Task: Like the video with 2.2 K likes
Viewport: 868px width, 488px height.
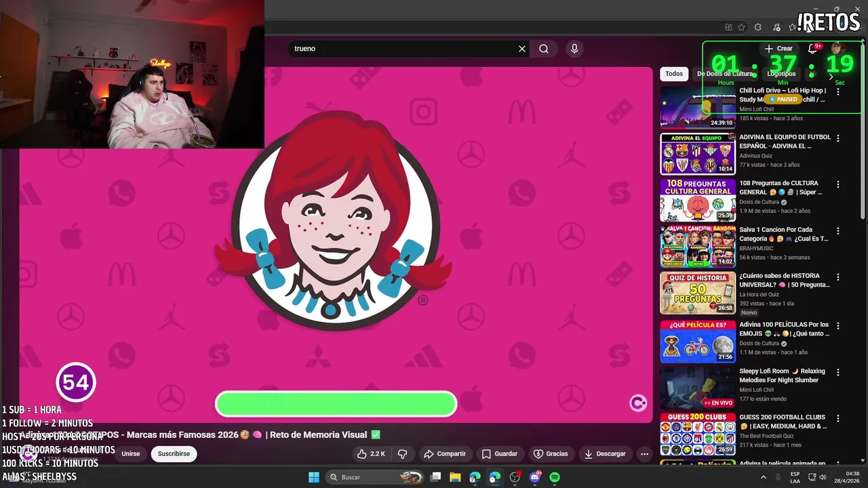Action: pos(371,453)
